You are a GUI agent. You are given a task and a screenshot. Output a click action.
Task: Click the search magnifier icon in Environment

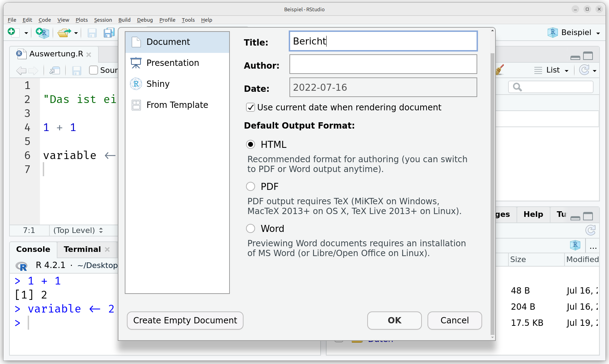[517, 87]
